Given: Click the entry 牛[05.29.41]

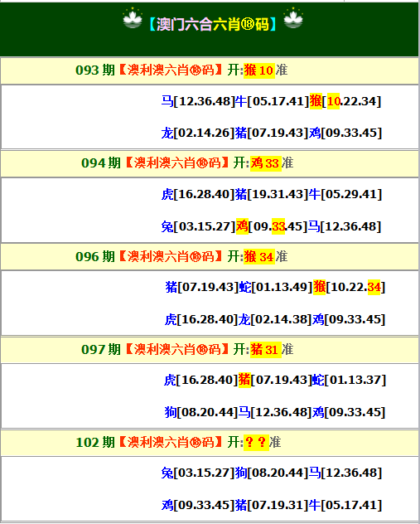Looking at the screenshot, I should [345, 194].
